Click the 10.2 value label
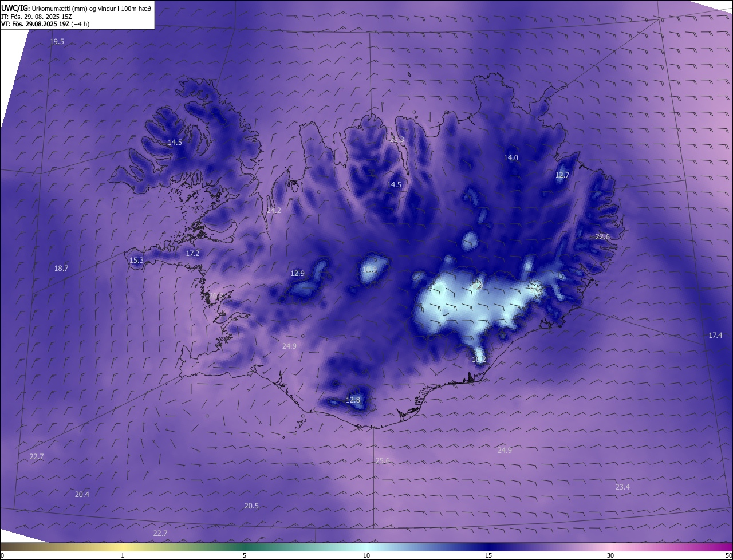This screenshot has height=560, width=733. [x=479, y=359]
